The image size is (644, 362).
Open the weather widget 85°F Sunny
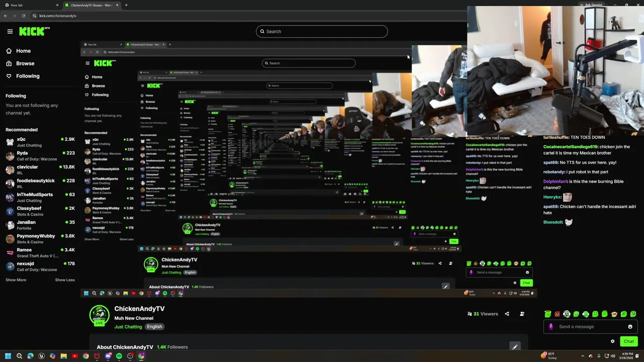pyautogui.click(x=549, y=355)
